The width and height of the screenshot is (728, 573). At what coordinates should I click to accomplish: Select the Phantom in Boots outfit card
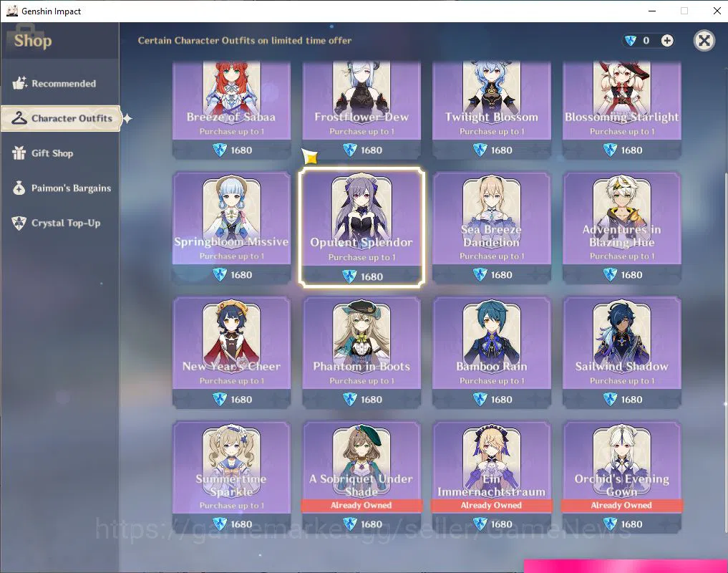pos(361,352)
